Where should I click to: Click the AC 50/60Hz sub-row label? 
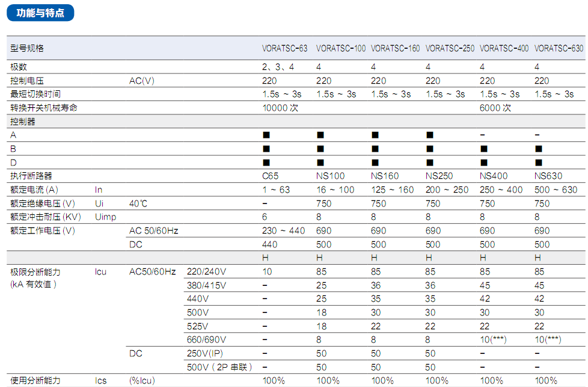pyautogui.click(x=154, y=231)
